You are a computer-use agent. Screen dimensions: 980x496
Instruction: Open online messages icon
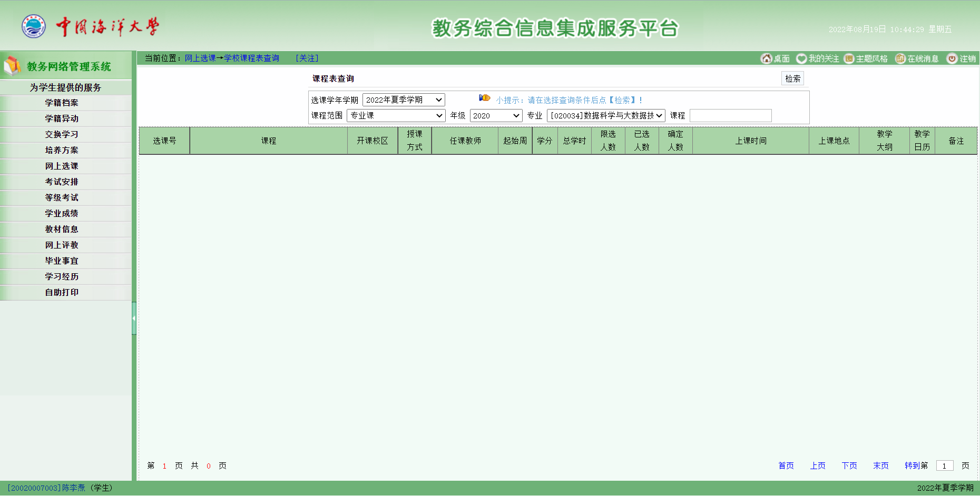(900, 58)
